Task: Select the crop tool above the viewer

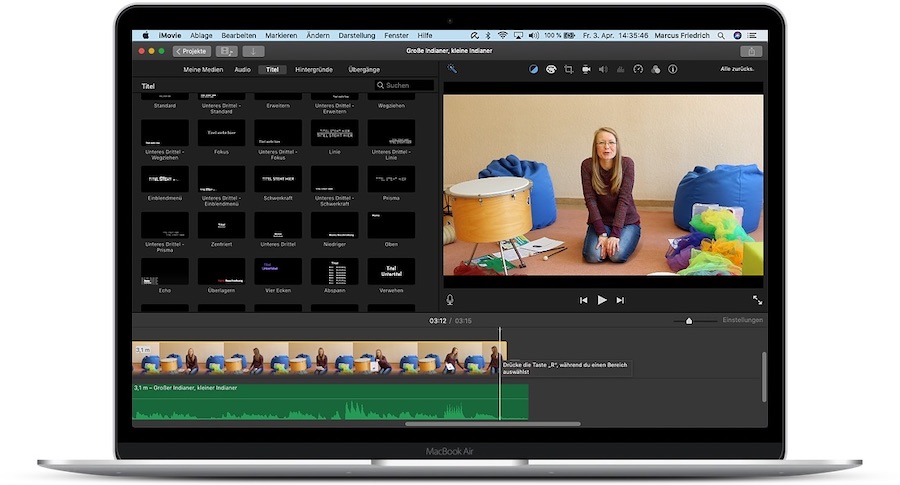Action: [x=568, y=69]
